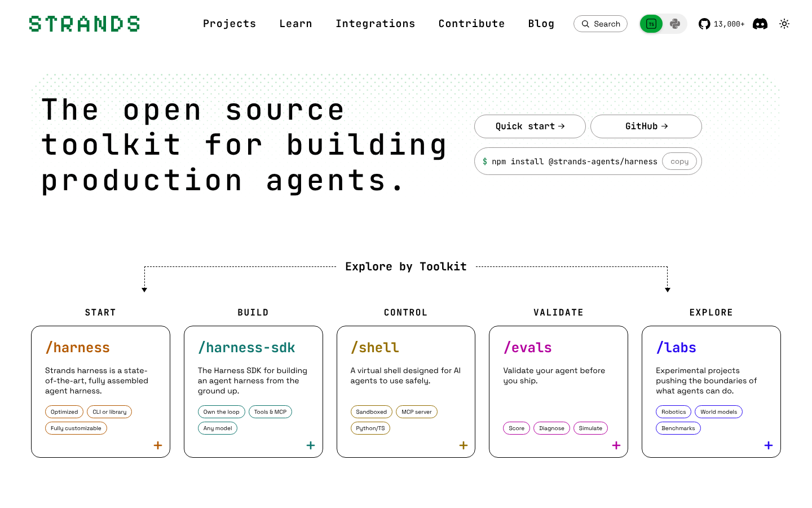Click the Sandboxed tag
The width and height of the screenshot is (812, 508).
pos(372,412)
